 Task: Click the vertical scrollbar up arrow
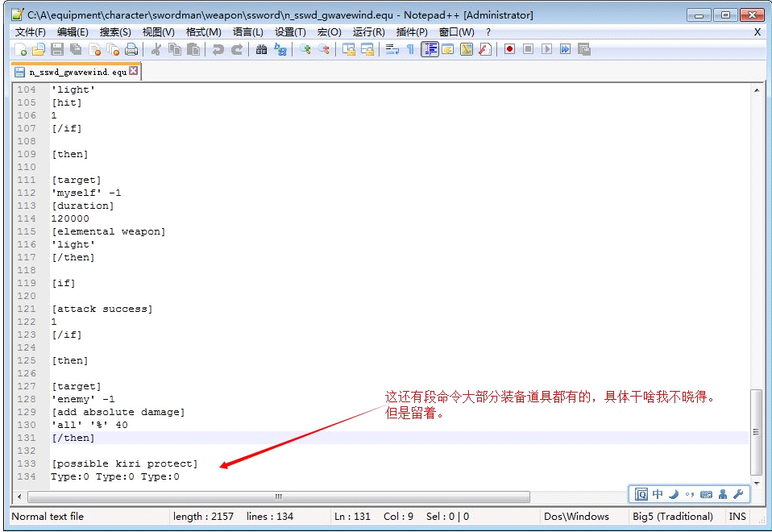756,90
